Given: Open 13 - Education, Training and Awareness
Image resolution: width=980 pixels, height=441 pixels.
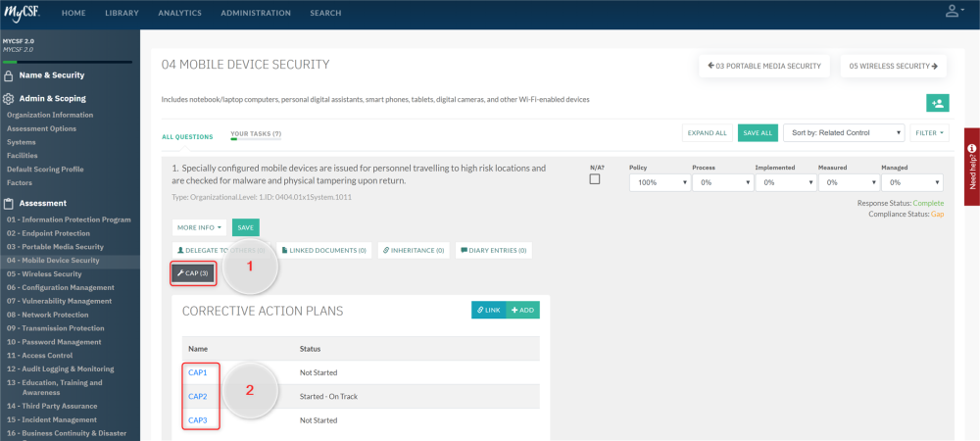Looking at the screenshot, I should 54,387.
